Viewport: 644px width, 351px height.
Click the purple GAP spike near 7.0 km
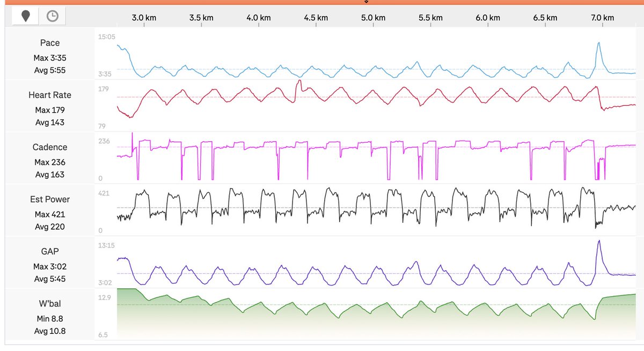click(x=599, y=258)
